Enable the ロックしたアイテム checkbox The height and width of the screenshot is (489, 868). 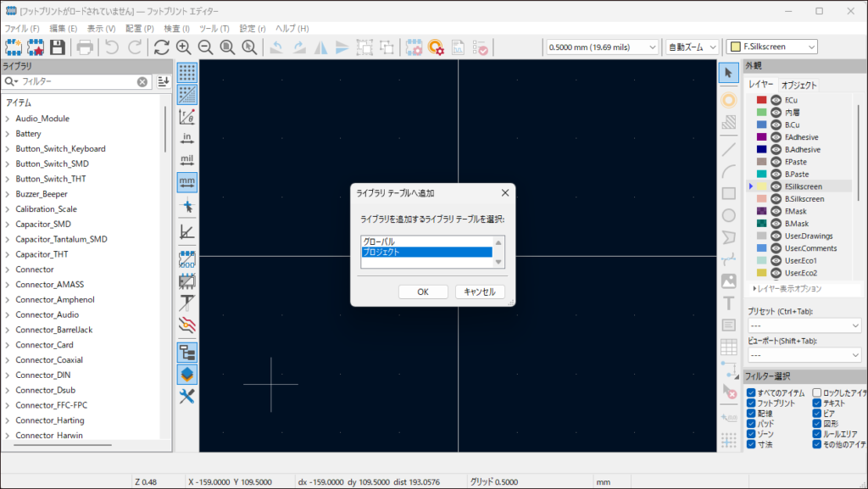click(x=817, y=393)
